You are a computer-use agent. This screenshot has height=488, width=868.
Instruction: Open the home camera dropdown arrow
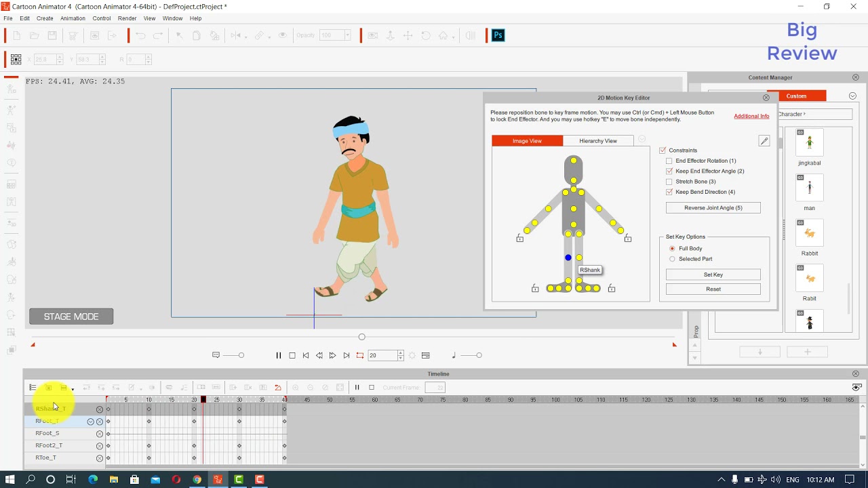(x=454, y=37)
